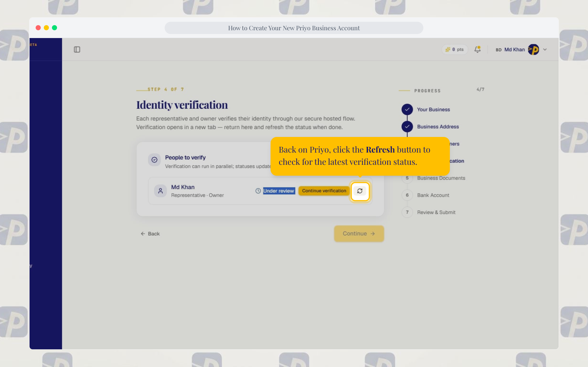Open the notifications bell
This screenshot has height=367, width=588.
pyautogui.click(x=477, y=49)
